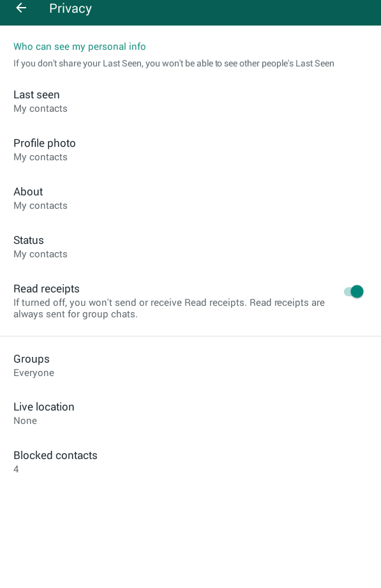This screenshot has height=588, width=381.
Task: Tap 'My contacts' value under About
Action: tap(40, 206)
